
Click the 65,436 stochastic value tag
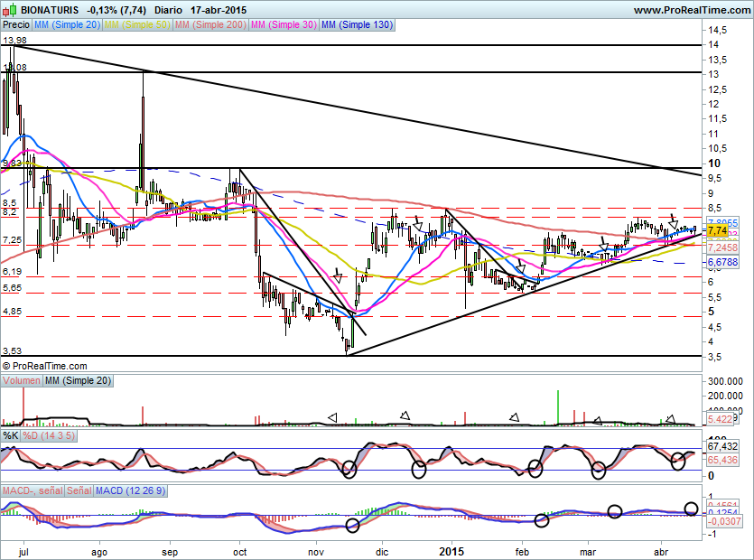point(722,460)
